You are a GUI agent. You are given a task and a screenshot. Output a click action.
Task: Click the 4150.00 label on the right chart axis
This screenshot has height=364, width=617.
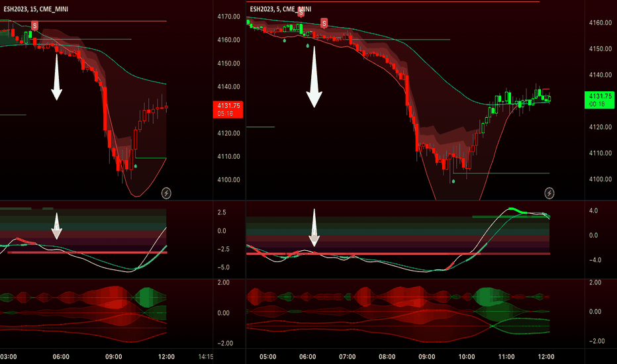[x=600, y=49]
